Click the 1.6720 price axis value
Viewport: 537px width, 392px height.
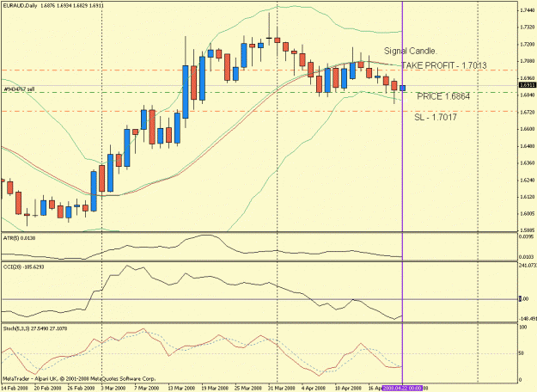point(527,112)
